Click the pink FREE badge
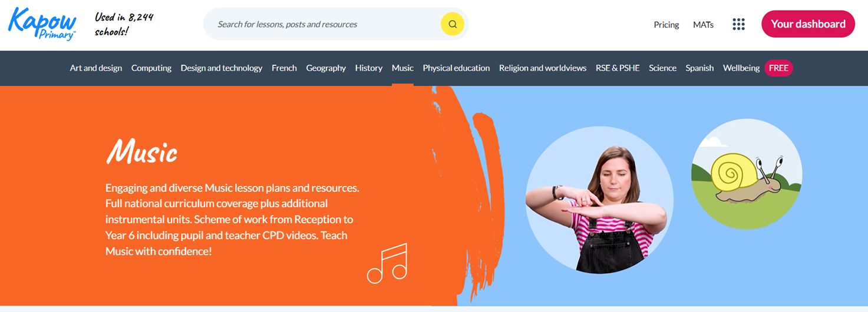 click(x=778, y=68)
